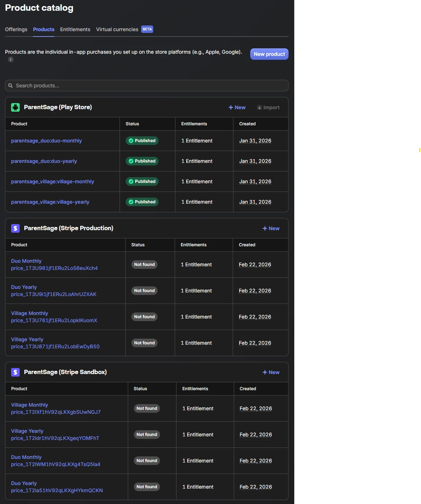
Task: Open parentsage_village:village-monthly product
Action: (53, 181)
